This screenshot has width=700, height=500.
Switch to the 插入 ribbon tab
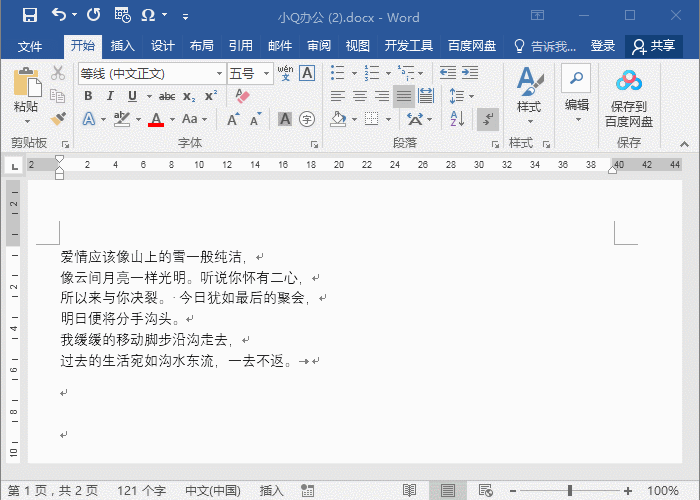[123, 46]
